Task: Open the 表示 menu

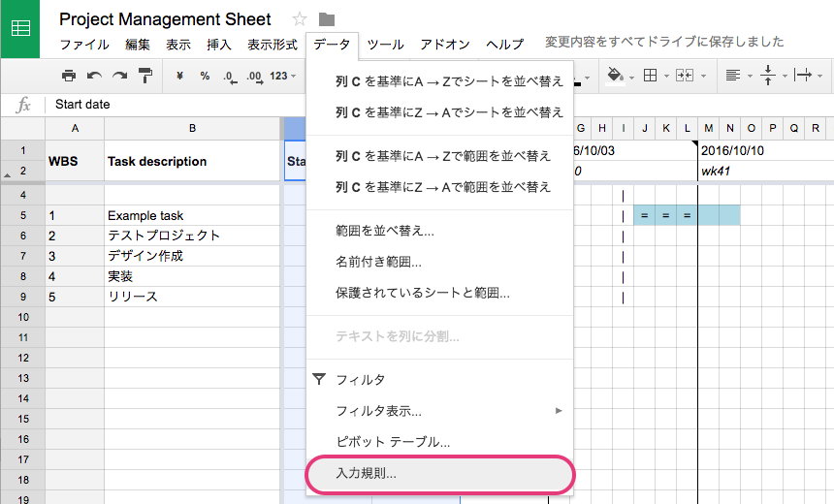Action: click(178, 45)
